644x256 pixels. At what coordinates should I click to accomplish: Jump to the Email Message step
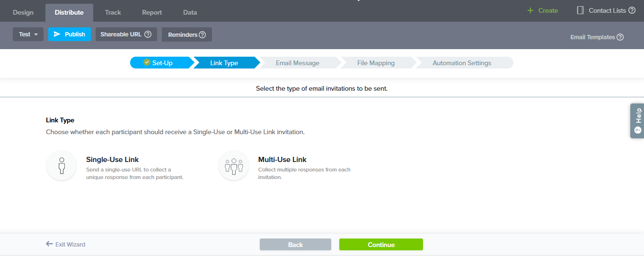pyautogui.click(x=297, y=63)
